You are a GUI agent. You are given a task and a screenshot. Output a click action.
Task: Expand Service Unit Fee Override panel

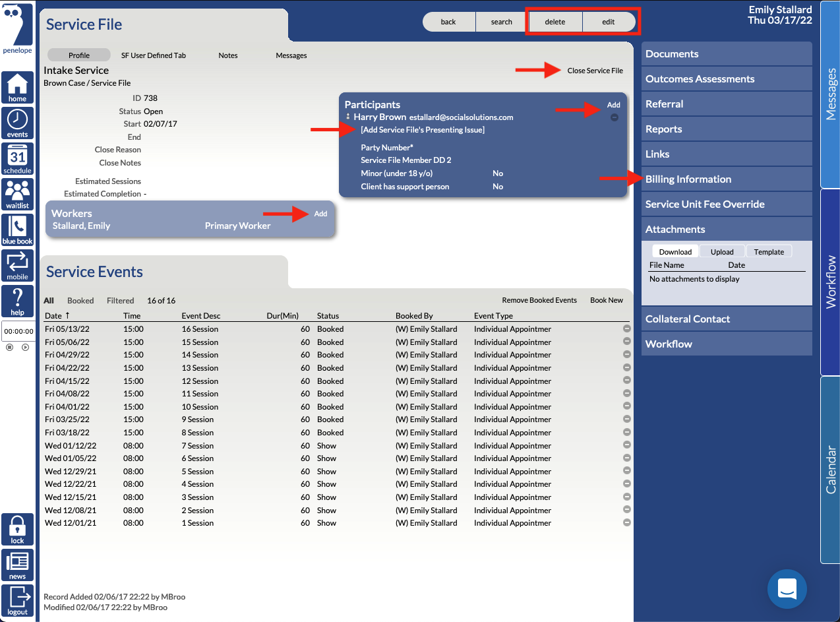coord(727,204)
